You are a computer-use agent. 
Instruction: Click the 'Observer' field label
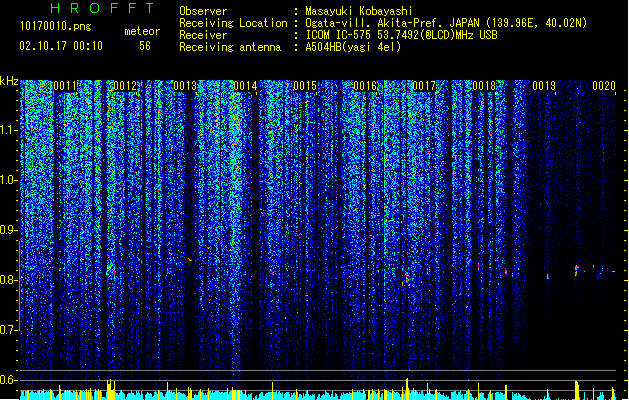203,11
